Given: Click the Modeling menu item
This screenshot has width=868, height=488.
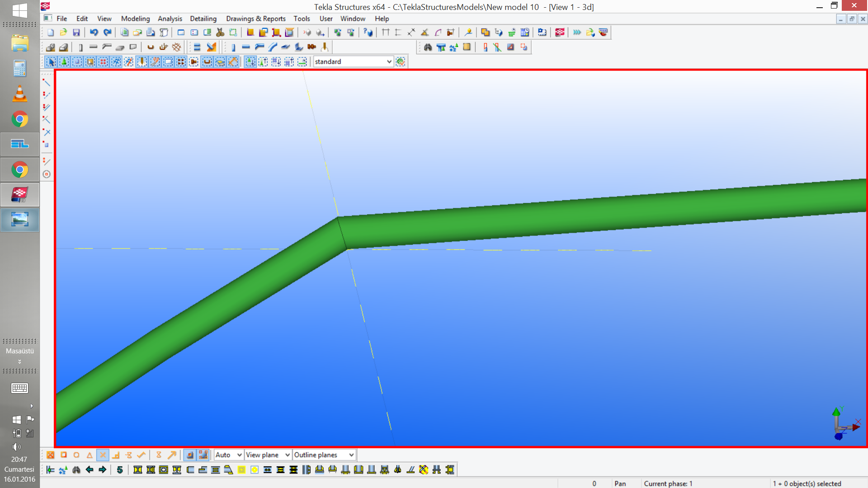Looking at the screenshot, I should coord(134,19).
